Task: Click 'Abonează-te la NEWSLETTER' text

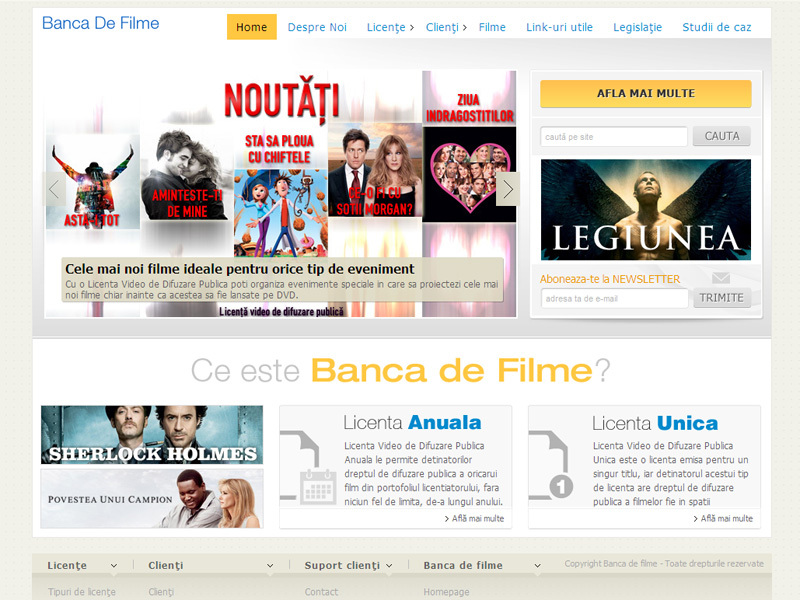Action: 610,279
